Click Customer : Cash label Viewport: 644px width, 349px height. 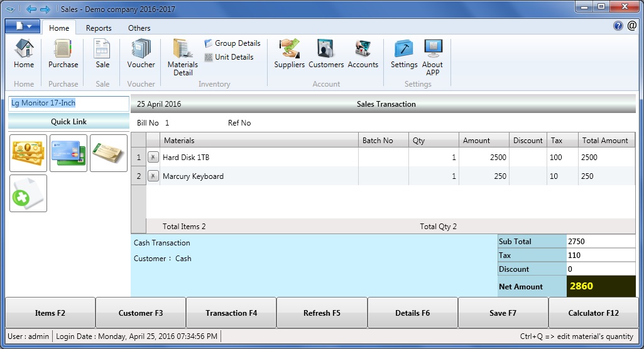tap(163, 259)
